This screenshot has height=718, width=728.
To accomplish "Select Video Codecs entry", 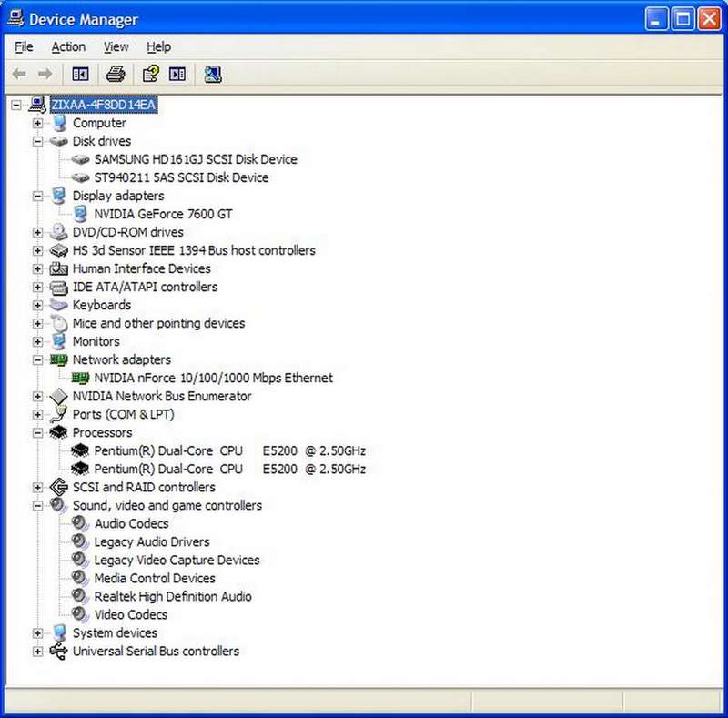I will click(x=131, y=615).
